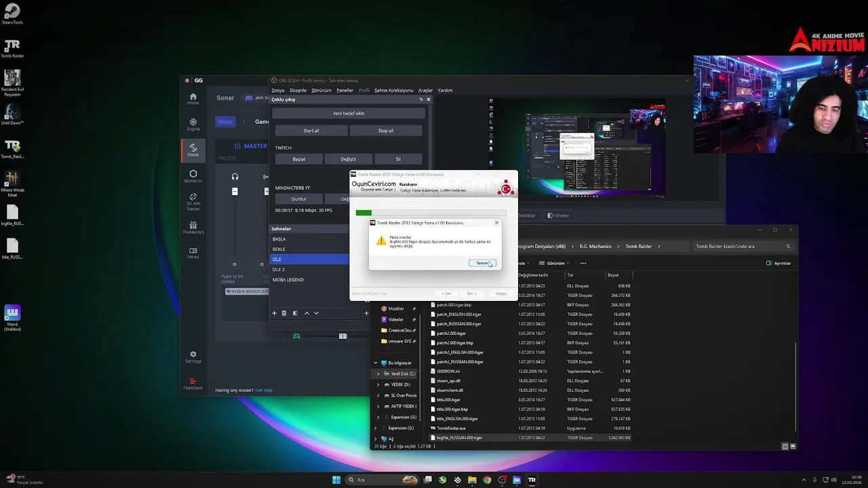The image size is (868, 488).
Task: Open Görünüm menu in OBS
Action: tap(321, 90)
